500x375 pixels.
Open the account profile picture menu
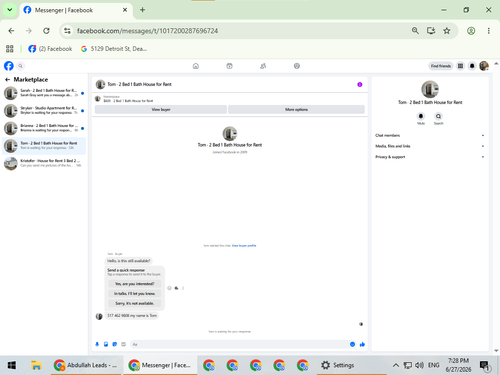pos(484,66)
